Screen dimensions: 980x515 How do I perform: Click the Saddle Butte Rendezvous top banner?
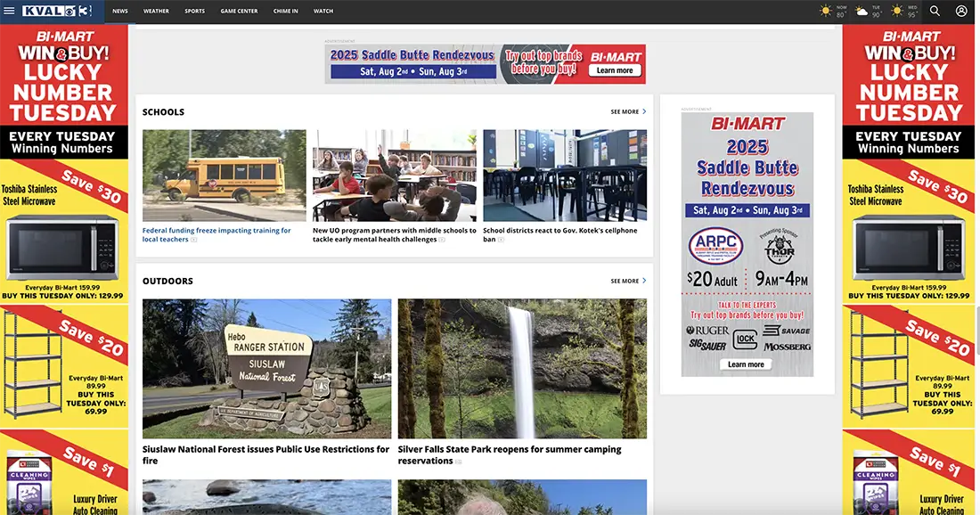485,64
